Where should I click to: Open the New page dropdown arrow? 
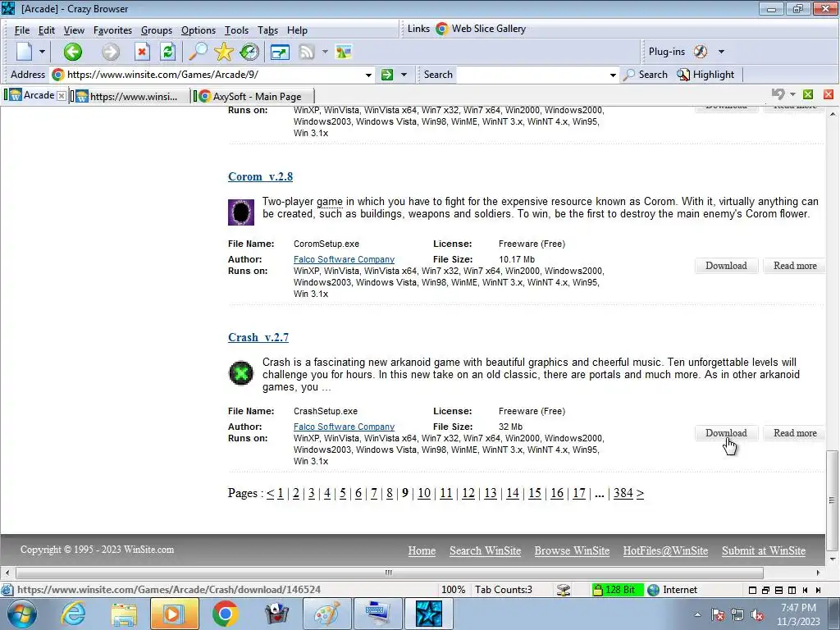(42, 52)
